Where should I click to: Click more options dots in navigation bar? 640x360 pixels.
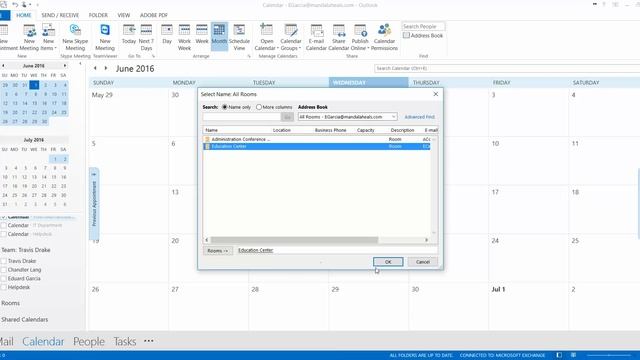tap(149, 341)
